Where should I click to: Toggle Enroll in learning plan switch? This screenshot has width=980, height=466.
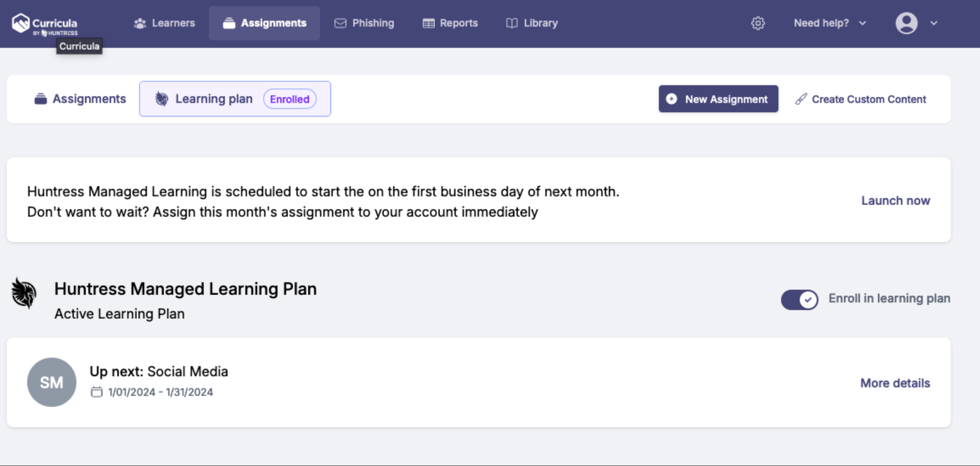[800, 300]
